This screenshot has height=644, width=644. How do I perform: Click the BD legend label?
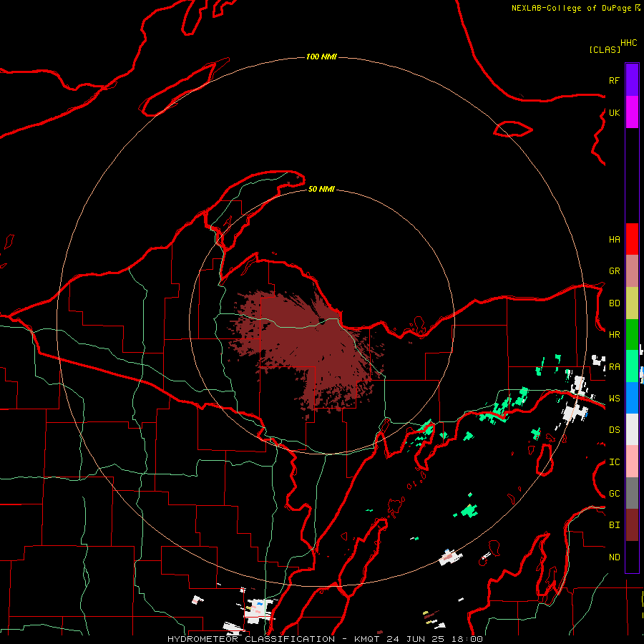[615, 303]
